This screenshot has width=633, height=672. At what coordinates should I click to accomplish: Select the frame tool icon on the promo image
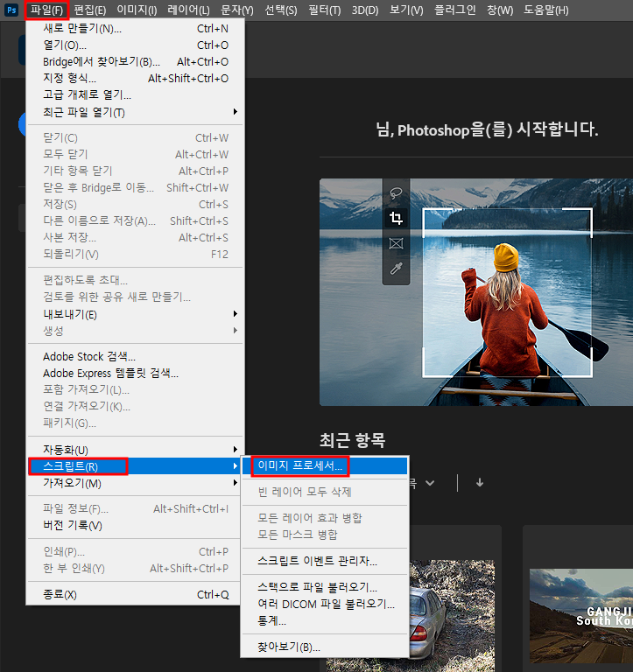tap(396, 243)
